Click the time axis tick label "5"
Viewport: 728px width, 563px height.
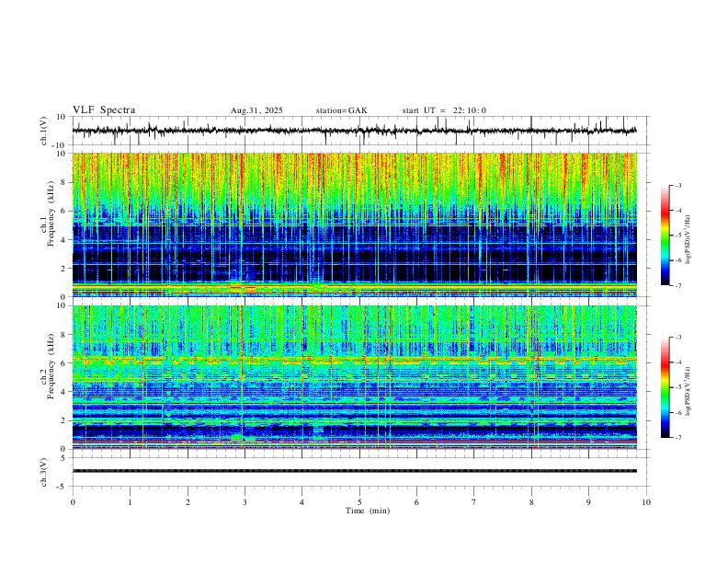coord(359,502)
